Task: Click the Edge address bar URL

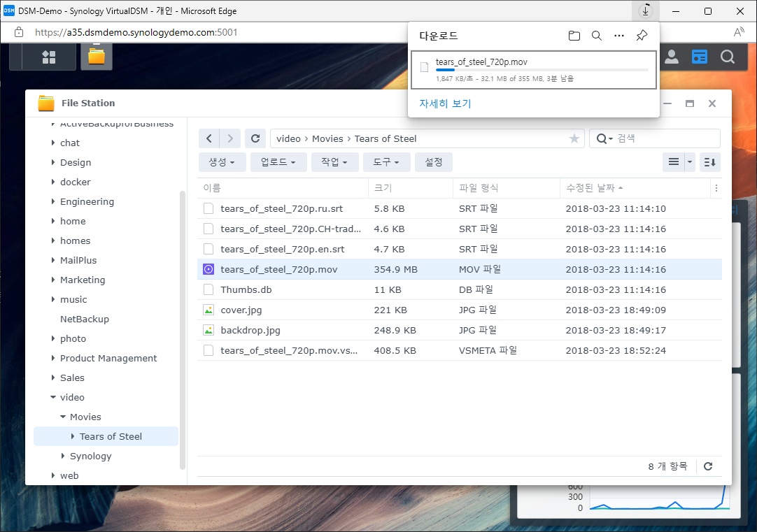Action: [136, 32]
